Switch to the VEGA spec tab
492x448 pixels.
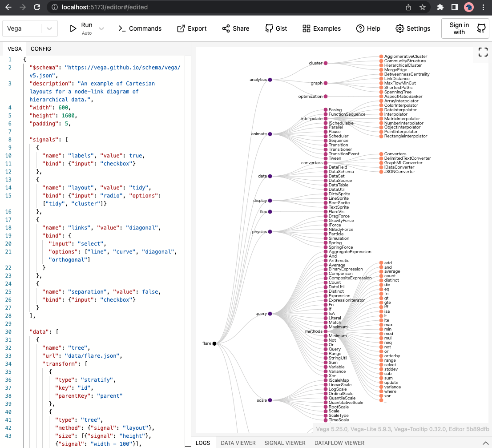(15, 49)
